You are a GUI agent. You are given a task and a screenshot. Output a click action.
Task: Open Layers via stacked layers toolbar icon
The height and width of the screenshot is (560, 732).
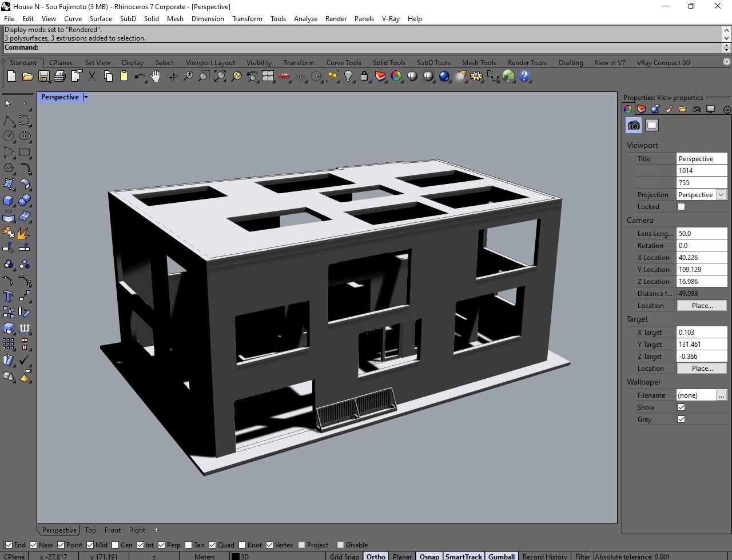click(380, 76)
